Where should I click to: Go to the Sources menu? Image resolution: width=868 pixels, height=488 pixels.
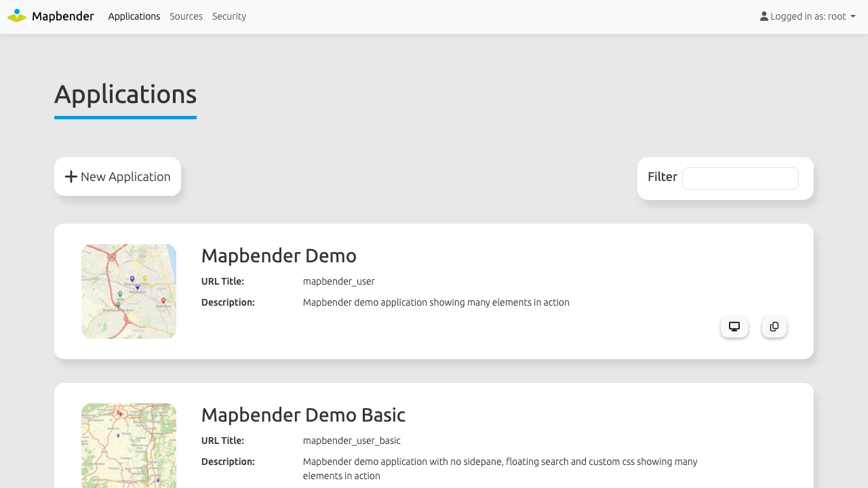tap(186, 16)
